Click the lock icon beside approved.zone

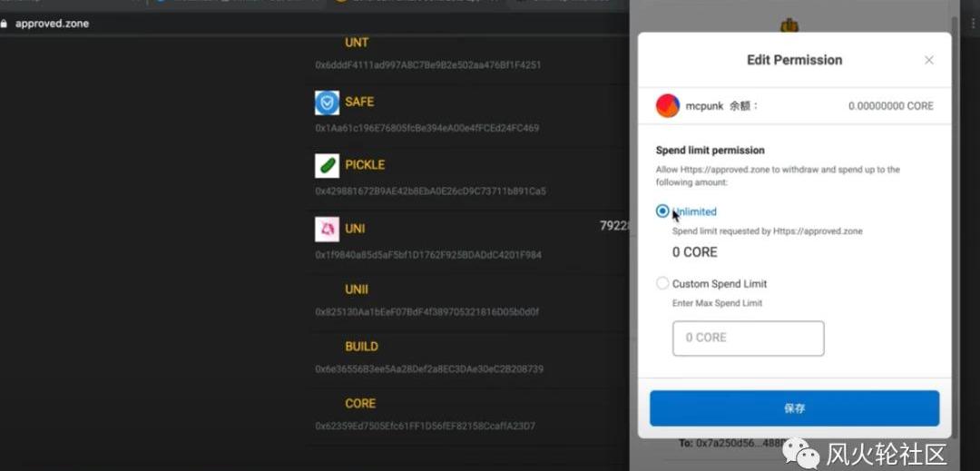click(5, 24)
